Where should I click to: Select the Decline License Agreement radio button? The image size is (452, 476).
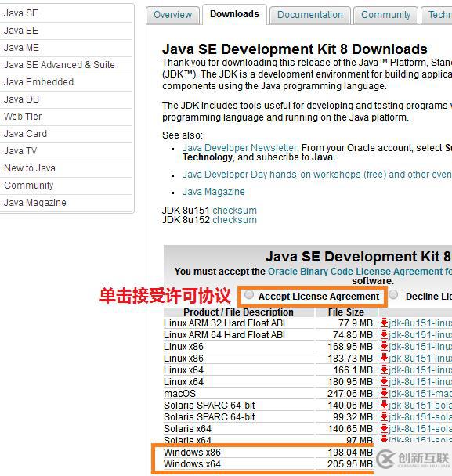pos(393,294)
